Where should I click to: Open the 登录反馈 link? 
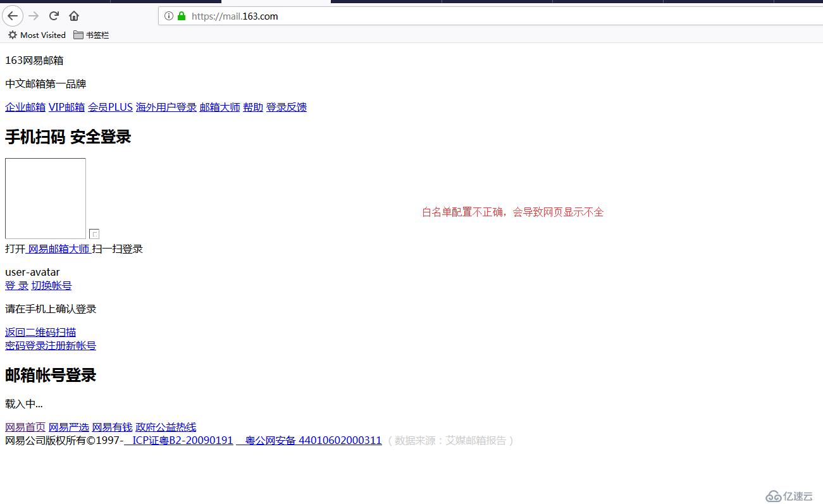click(287, 107)
